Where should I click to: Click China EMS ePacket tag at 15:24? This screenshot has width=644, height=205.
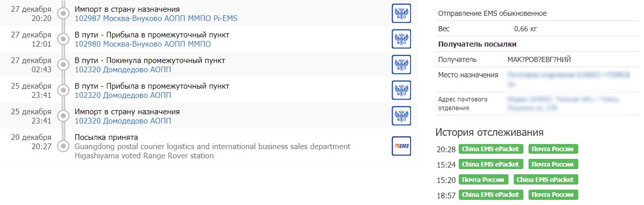[x=491, y=165]
